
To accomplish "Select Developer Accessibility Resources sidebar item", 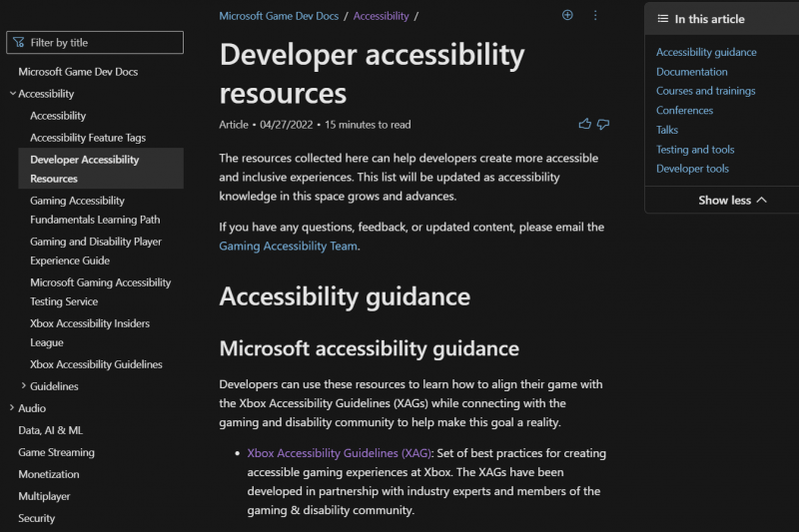I will [101, 169].
